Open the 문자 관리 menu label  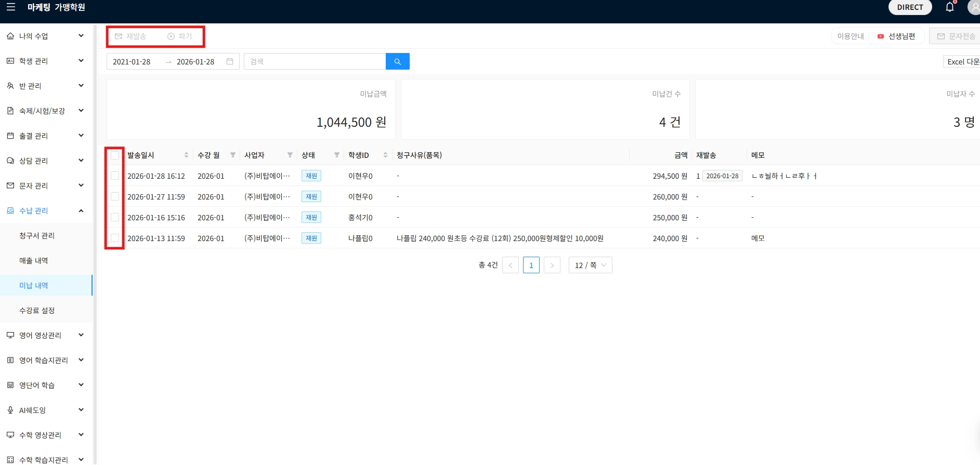click(34, 185)
